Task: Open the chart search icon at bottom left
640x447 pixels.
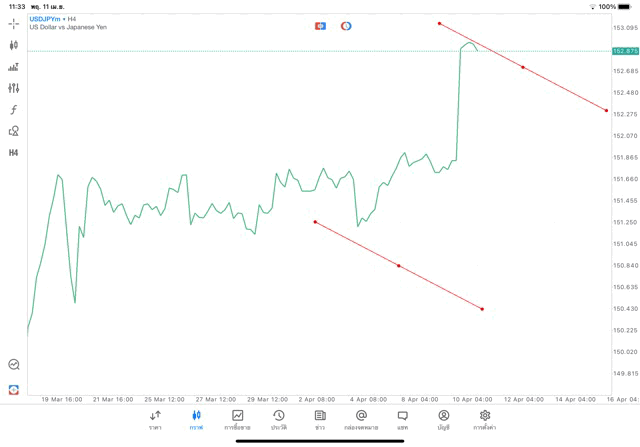Action: [x=14, y=365]
